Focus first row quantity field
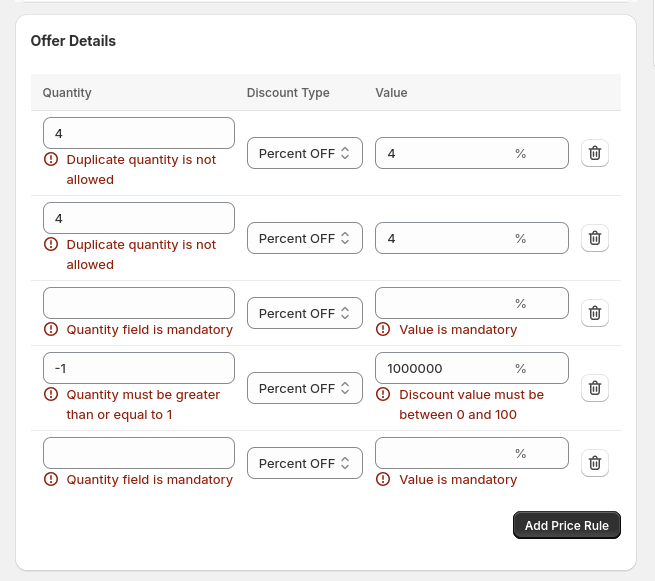This screenshot has width=655, height=581. (x=138, y=133)
